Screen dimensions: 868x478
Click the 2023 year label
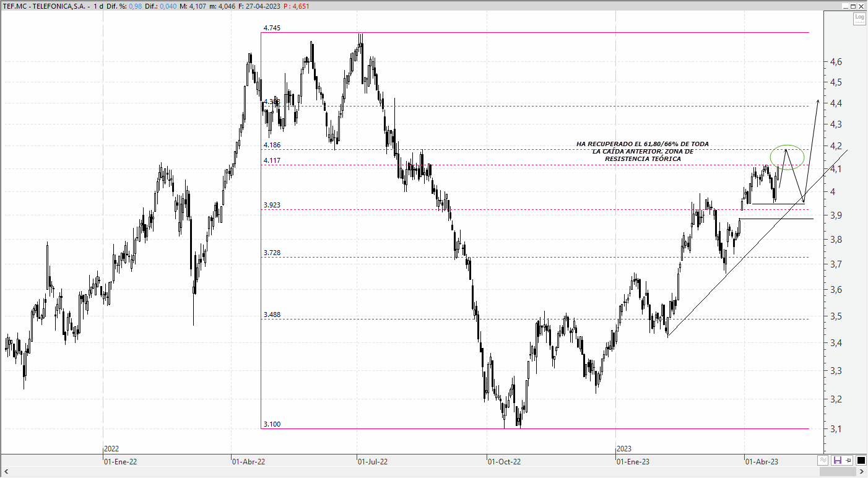click(625, 448)
